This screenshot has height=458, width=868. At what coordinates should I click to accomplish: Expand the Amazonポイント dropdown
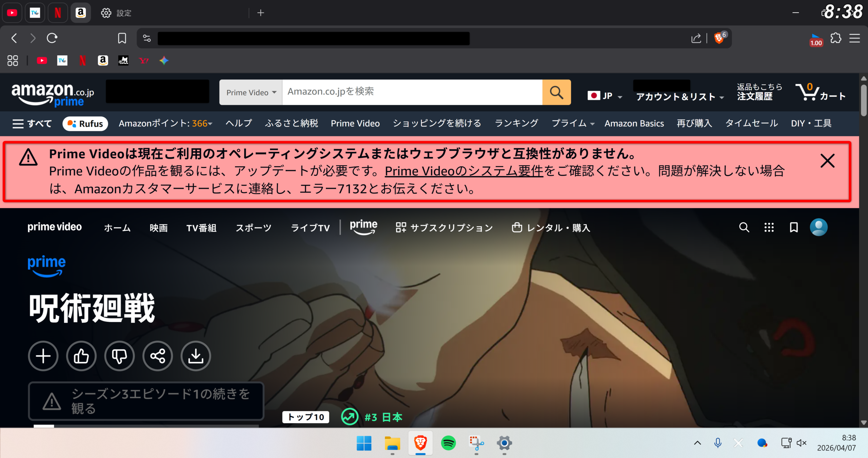click(x=165, y=123)
